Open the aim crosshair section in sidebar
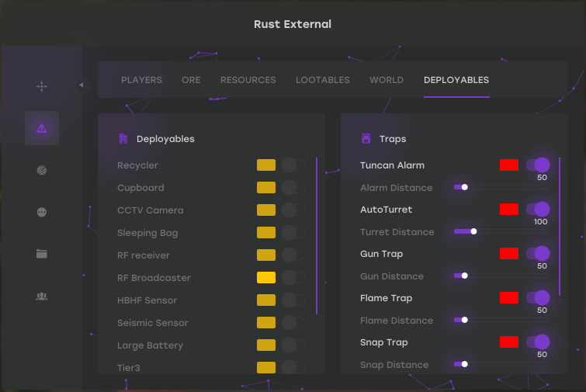The height and width of the screenshot is (392, 586). click(x=41, y=86)
